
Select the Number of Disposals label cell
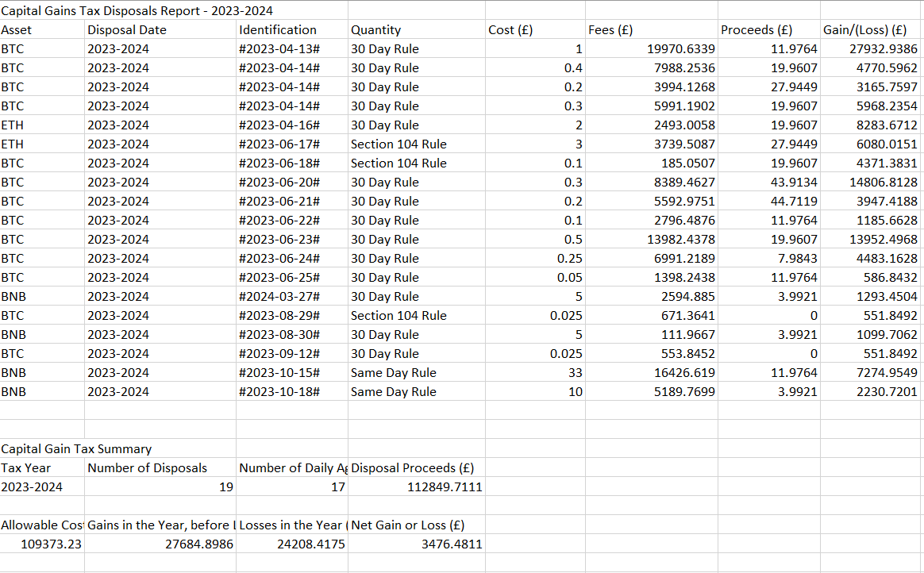click(x=147, y=468)
